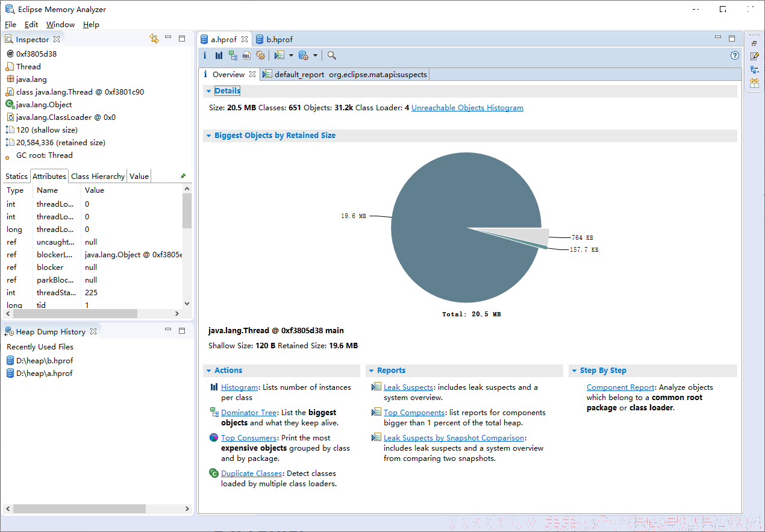The height and width of the screenshot is (532, 765).
Task: Toggle Link with Snapshot arrows in Inspector
Action: pyautogui.click(x=154, y=39)
